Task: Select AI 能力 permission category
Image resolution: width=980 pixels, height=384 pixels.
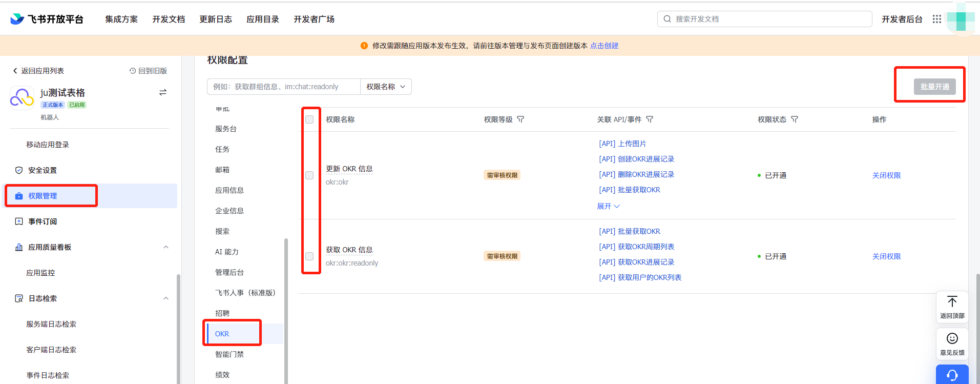Action: tap(227, 252)
